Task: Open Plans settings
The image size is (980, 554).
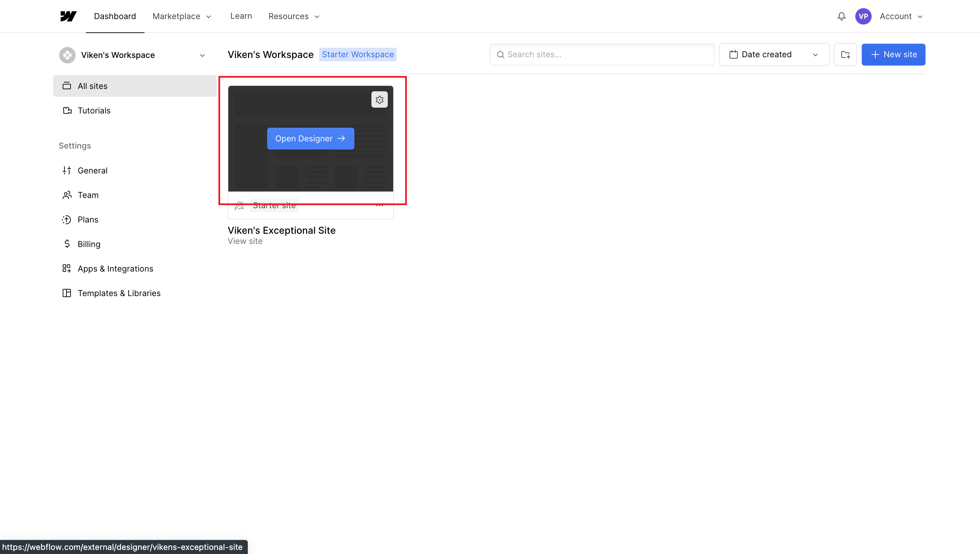Action: (135, 219)
